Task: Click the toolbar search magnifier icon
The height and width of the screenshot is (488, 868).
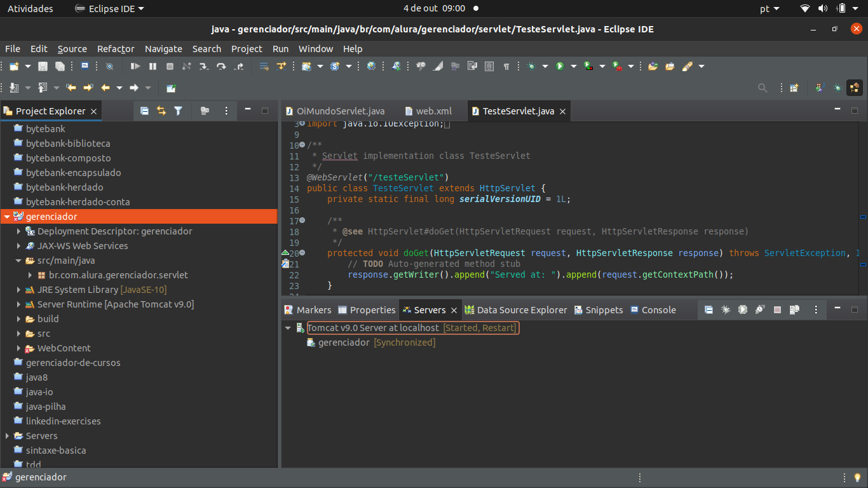Action: pos(763,88)
